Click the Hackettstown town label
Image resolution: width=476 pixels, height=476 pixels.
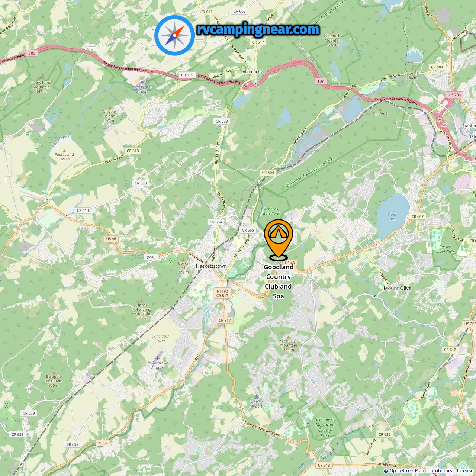pos(211,266)
